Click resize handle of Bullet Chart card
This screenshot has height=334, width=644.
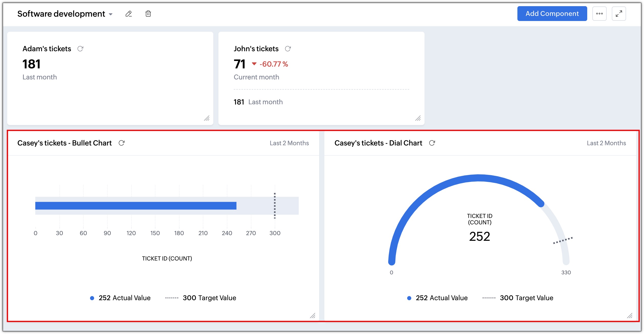313,316
